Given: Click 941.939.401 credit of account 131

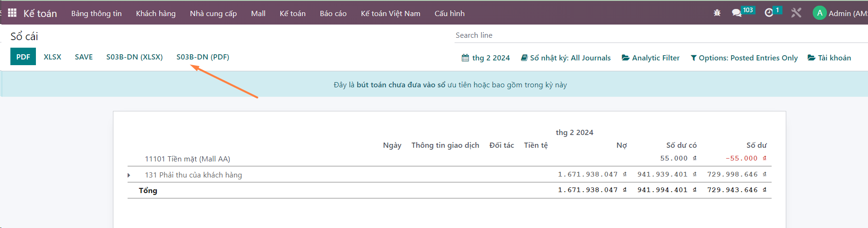Looking at the screenshot, I should tap(667, 175).
